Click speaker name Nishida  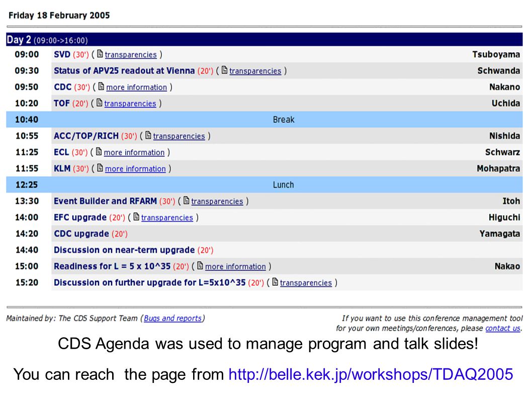504,136
